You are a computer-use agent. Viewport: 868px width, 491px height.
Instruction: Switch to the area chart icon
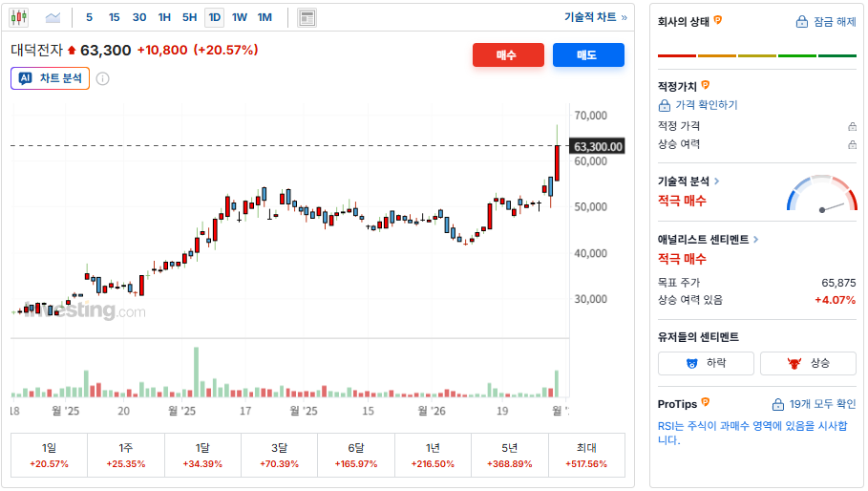tap(53, 17)
